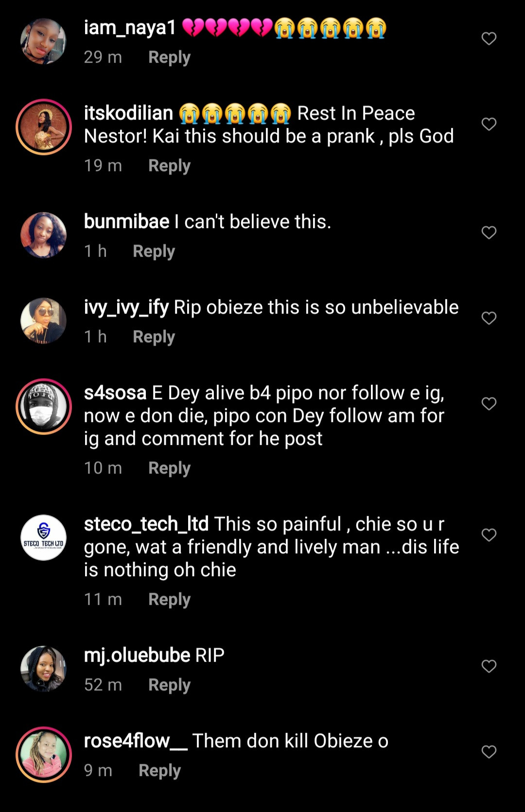View itskodilian's story from avatar
525x812 pixels.
(x=44, y=127)
